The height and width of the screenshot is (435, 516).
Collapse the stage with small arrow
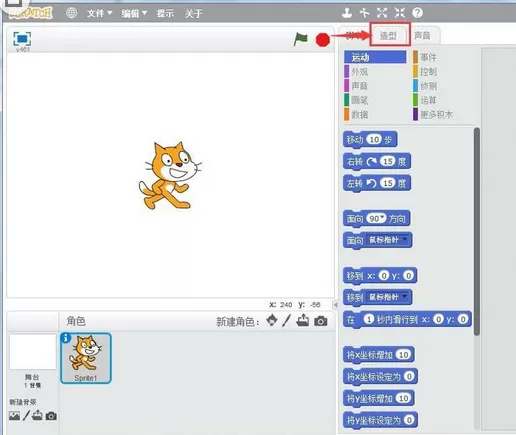[x=336, y=304]
